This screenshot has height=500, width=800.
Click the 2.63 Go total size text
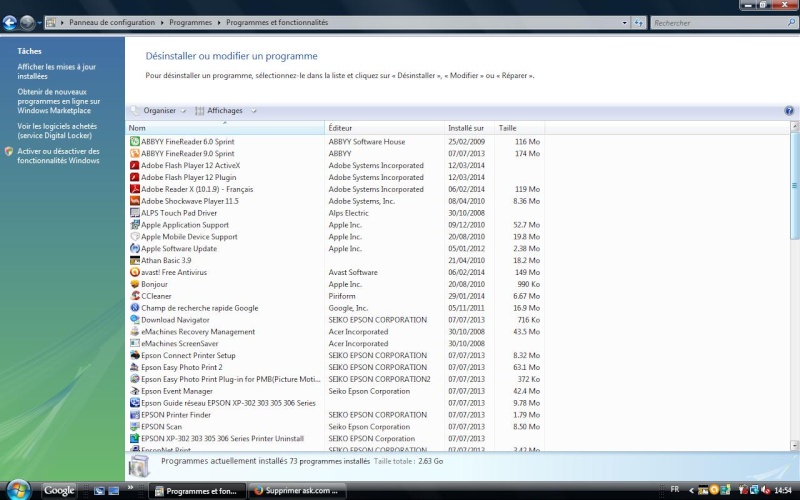coord(430,461)
